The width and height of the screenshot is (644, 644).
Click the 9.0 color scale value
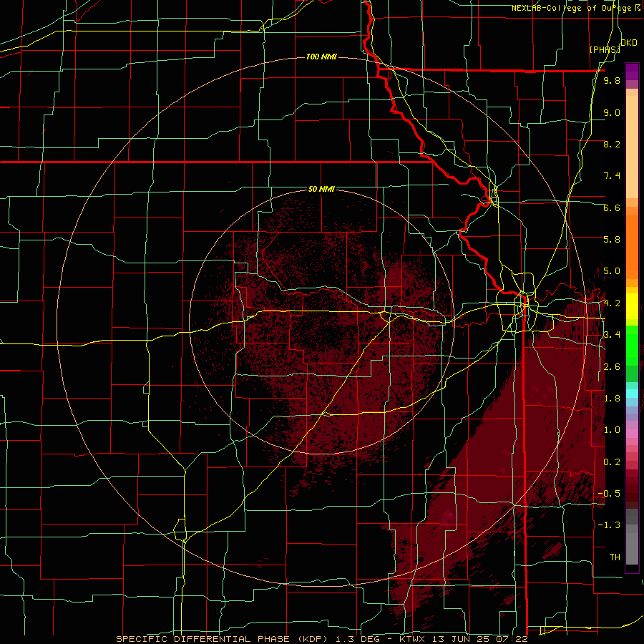pos(612,112)
